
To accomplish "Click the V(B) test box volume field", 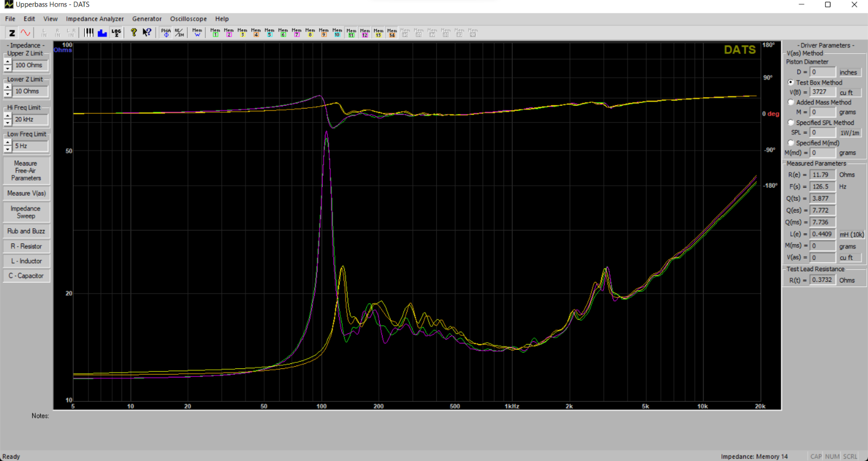I will tap(822, 92).
